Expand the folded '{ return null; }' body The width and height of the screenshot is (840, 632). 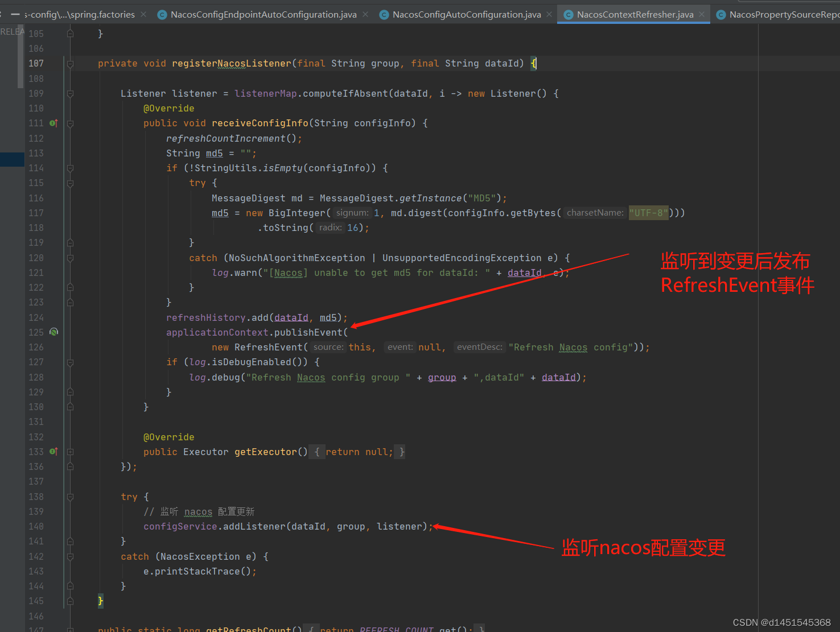click(x=356, y=452)
